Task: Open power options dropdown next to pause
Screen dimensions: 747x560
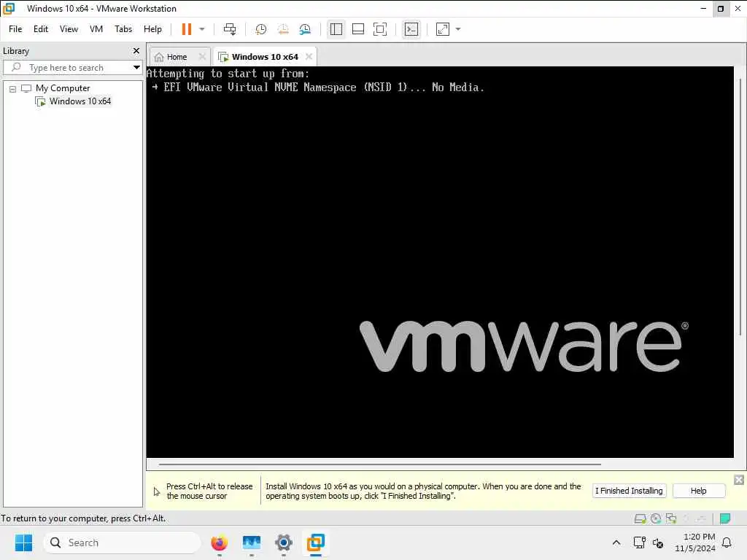Action: click(x=202, y=29)
